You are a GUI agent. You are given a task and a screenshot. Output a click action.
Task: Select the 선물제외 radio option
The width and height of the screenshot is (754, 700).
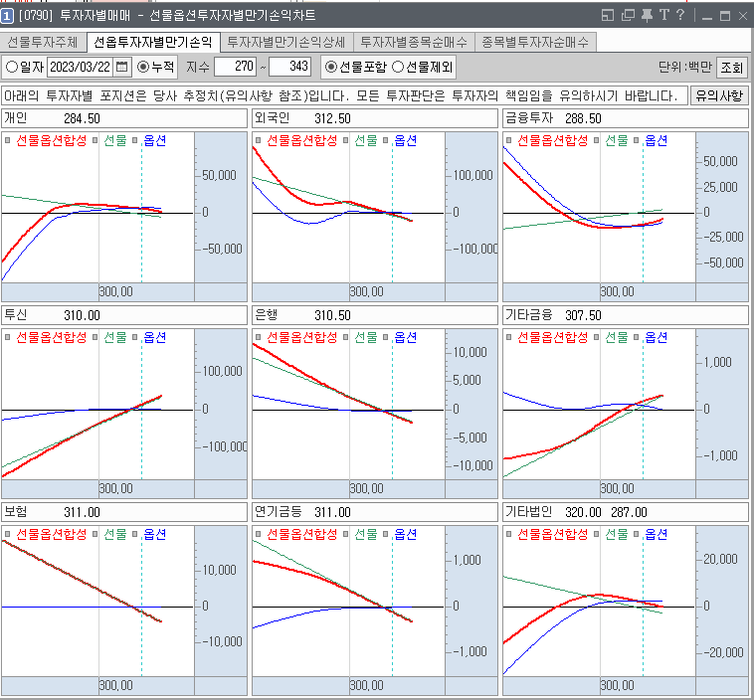tap(398, 67)
